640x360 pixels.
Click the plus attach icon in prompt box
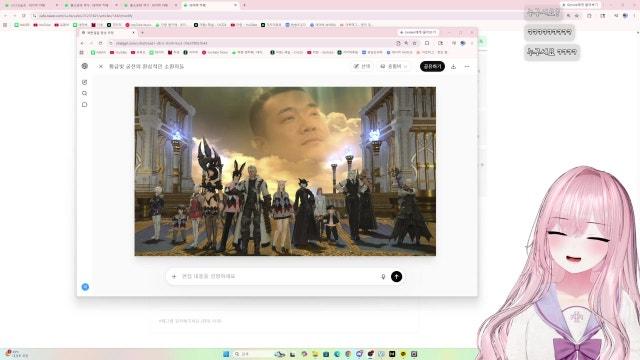click(174, 276)
